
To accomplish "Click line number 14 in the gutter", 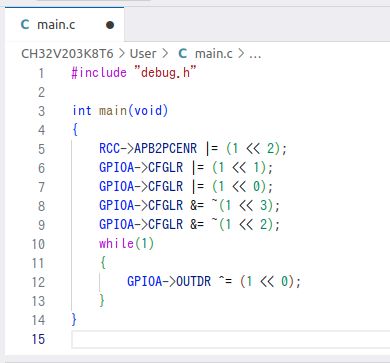I will (38, 320).
